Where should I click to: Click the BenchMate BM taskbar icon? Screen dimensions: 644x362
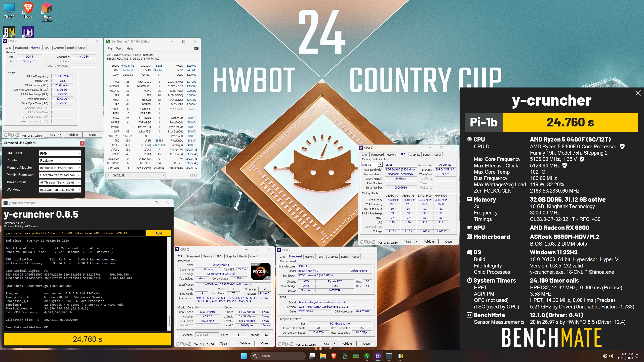pos(400,356)
